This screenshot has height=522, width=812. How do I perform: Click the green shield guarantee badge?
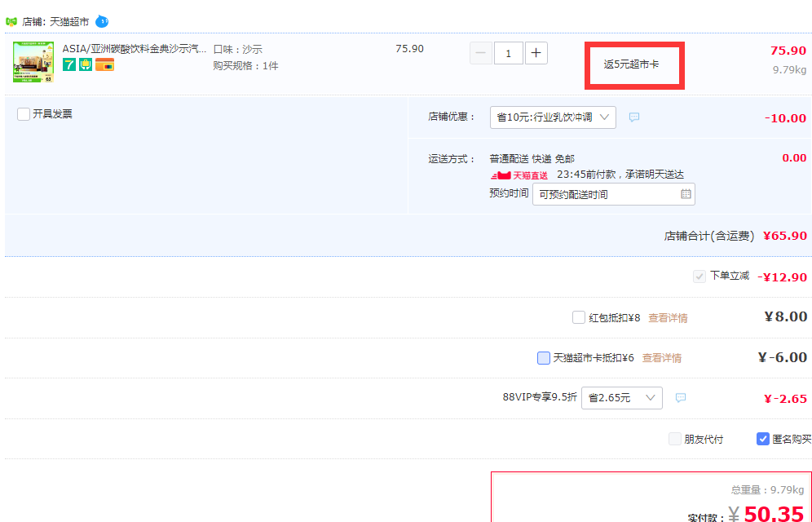coord(86,64)
